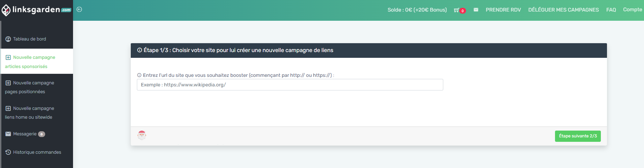Click the Messagerie envelope icon in sidebar
This screenshot has width=644, height=168.
coord(8,134)
